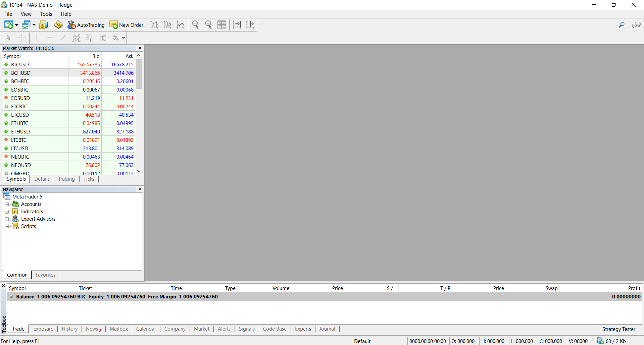Click the New Order button

pyautogui.click(x=127, y=25)
